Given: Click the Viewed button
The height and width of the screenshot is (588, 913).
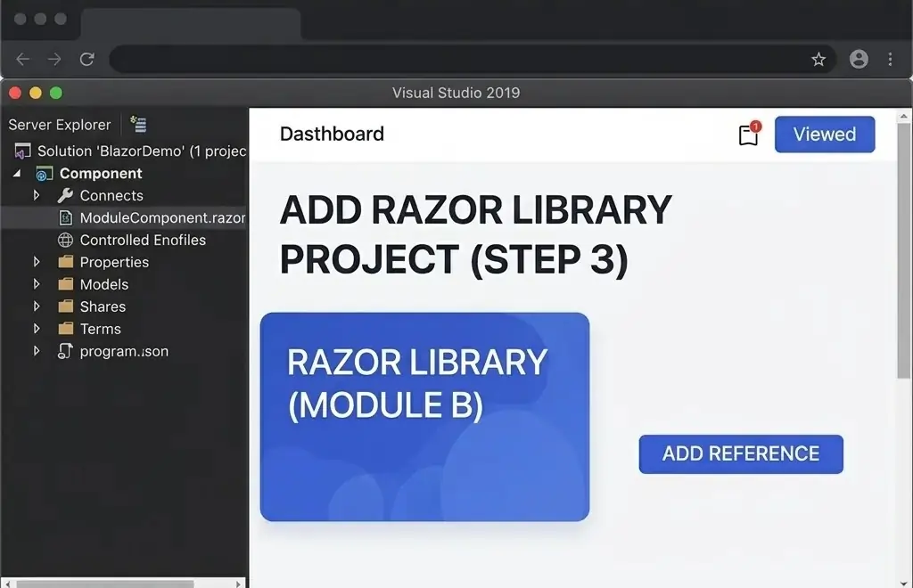Looking at the screenshot, I should [x=825, y=135].
